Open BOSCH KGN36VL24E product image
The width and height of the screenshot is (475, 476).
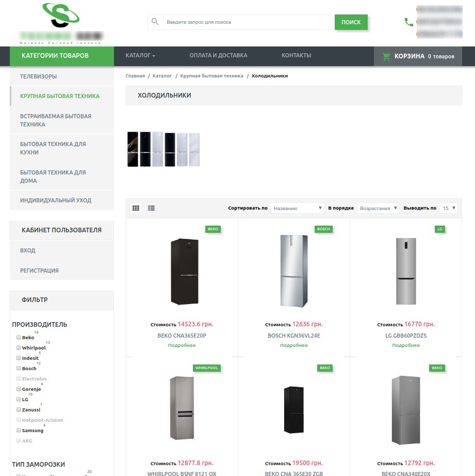pos(294,271)
